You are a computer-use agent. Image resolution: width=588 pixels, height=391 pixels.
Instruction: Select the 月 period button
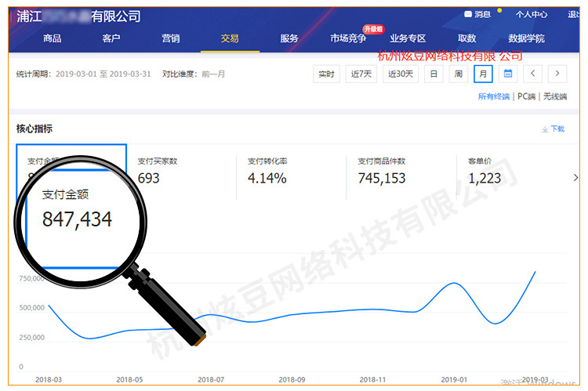(483, 74)
